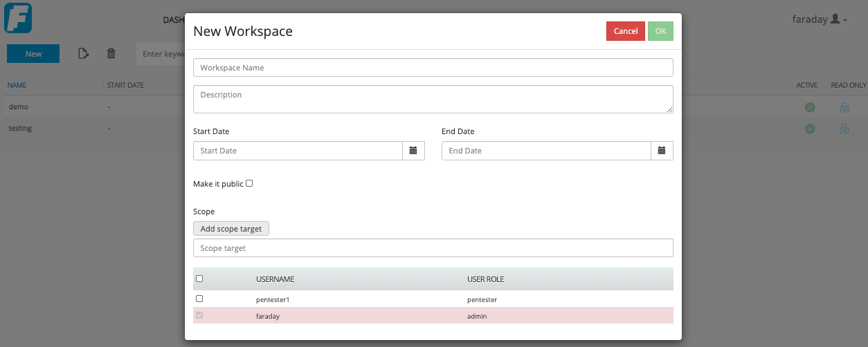Image resolution: width=868 pixels, height=347 pixels.
Task: Focus the End Date input
Action: coord(546,151)
